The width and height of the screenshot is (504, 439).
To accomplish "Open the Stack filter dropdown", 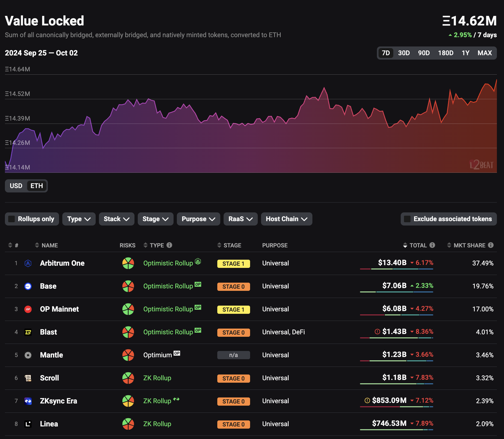I will (x=116, y=219).
